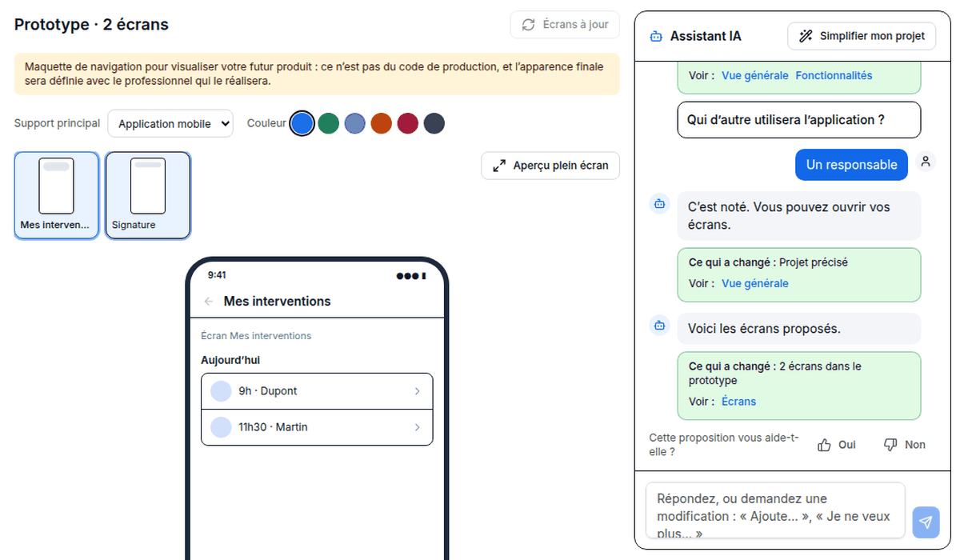Select the Mes interventions screen thumbnail
Image resolution: width=960 pixels, height=560 pixels.
tap(56, 195)
